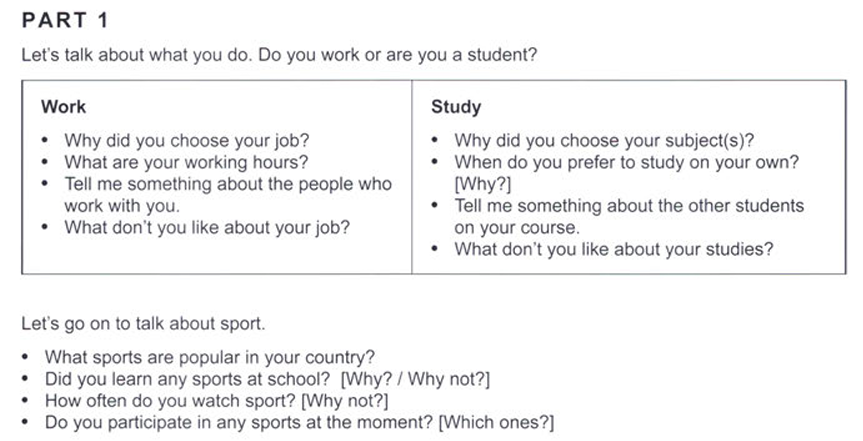
Task: Click 'What sports are popular in your country?'
Action: tap(210, 357)
